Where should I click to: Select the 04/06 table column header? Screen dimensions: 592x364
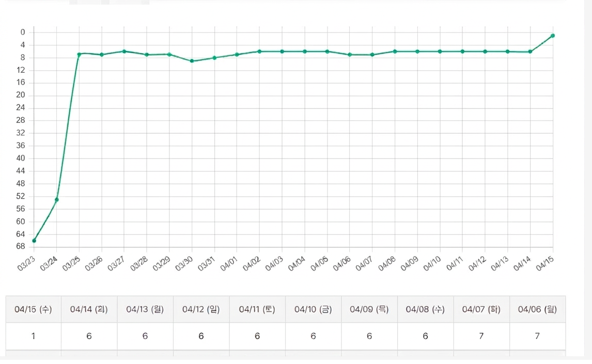coord(537,309)
